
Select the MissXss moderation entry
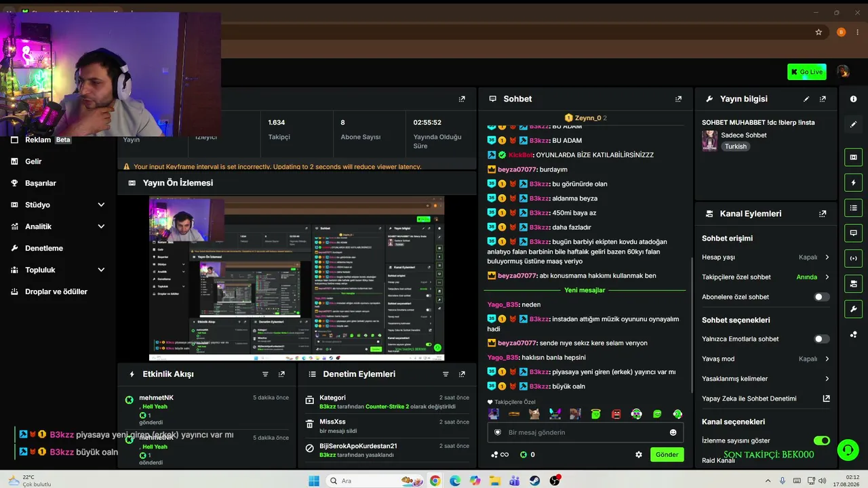387,426
